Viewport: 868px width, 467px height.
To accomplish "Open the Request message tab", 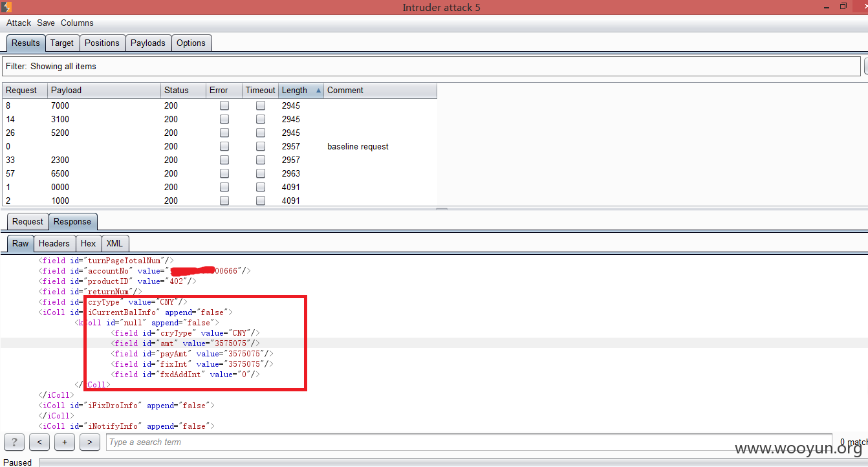I will coord(28,222).
